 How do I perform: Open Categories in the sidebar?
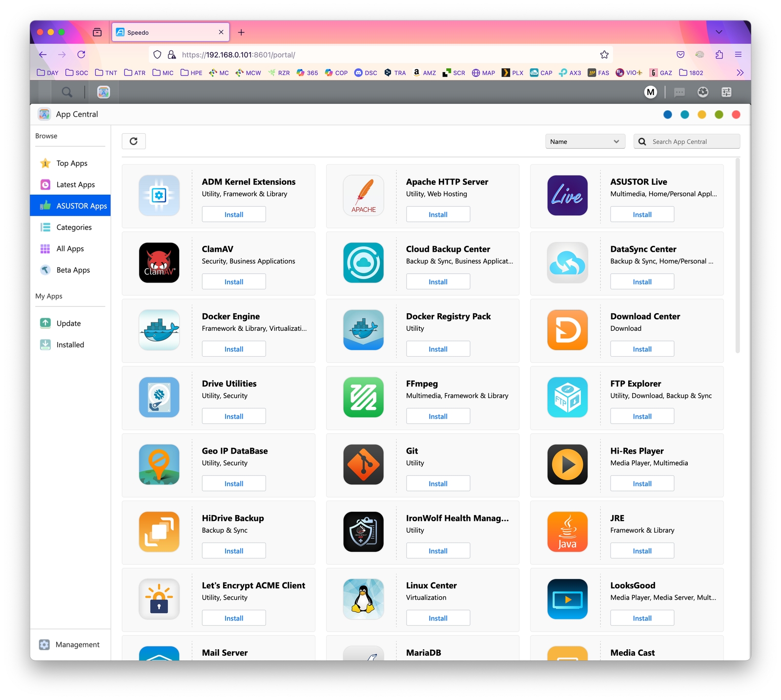pyautogui.click(x=70, y=227)
